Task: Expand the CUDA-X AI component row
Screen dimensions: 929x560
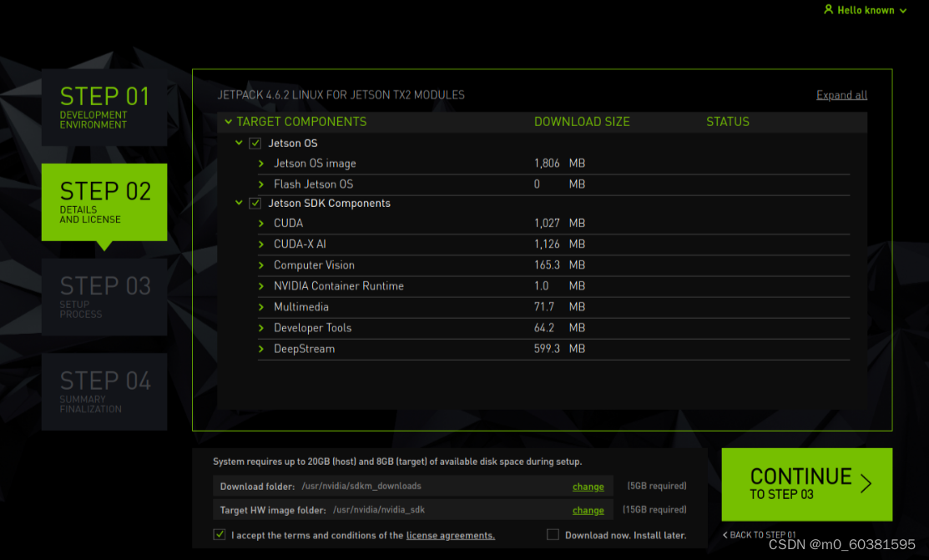Action: [260, 245]
